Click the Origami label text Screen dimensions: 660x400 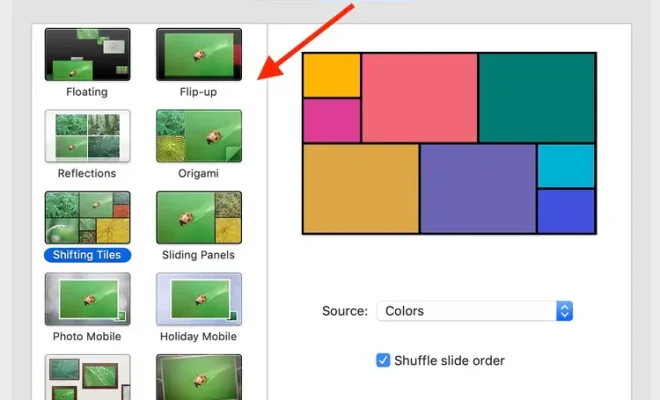point(198,173)
